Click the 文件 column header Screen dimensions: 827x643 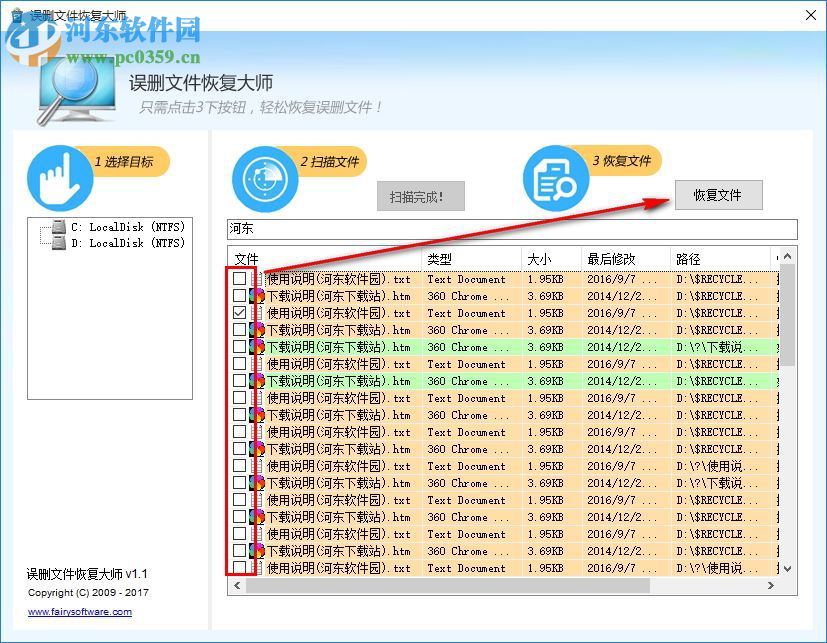246,259
